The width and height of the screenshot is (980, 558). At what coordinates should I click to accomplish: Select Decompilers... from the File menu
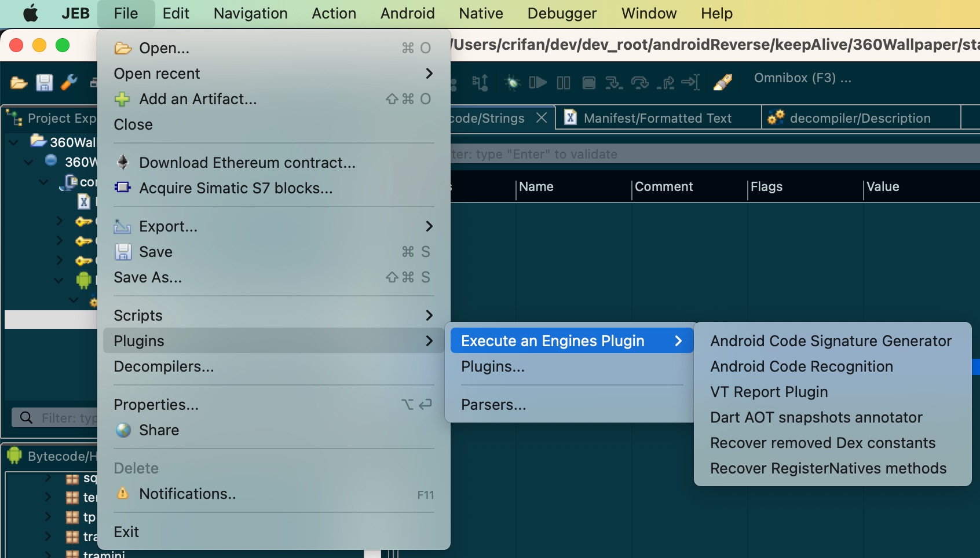point(274,366)
